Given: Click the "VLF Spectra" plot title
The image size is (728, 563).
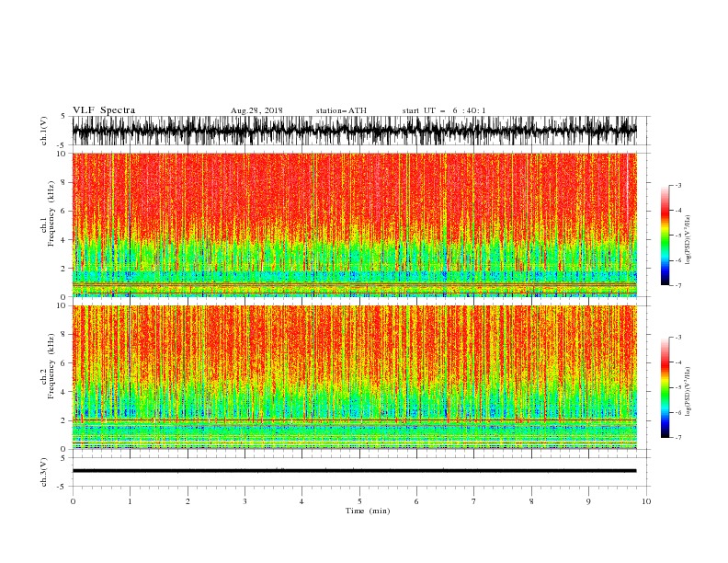Looking at the screenshot, I should pyautogui.click(x=104, y=110).
